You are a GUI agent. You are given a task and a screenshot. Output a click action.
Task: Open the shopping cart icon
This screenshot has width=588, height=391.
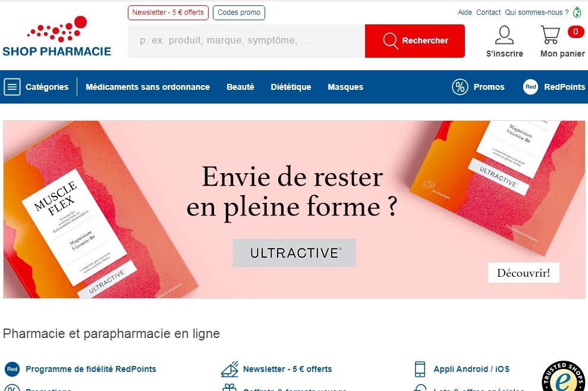click(550, 35)
